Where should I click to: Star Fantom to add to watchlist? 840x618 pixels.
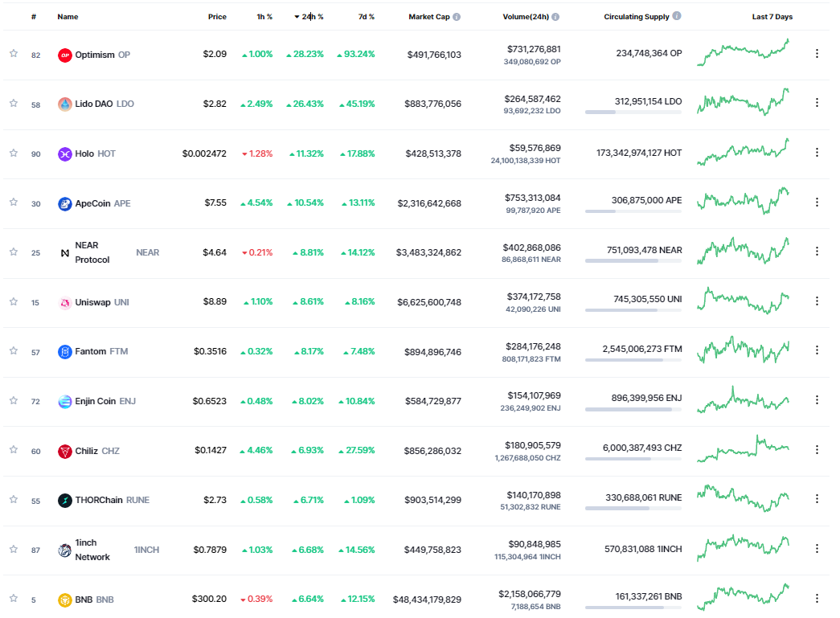click(14, 350)
